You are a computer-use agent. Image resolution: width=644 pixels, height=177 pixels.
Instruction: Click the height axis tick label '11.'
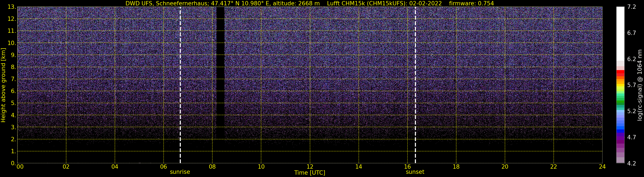pos(12,31)
